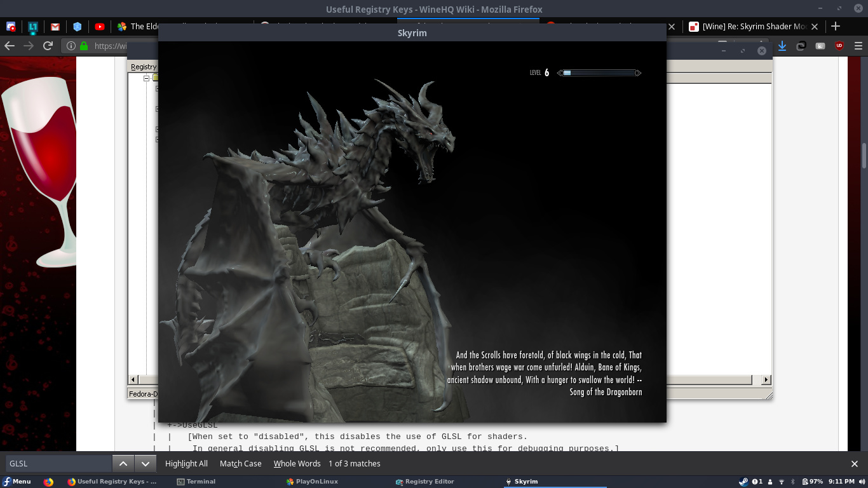Screen dimensions: 868x488
Task: Show site information icon in address bar
Action: [71, 46]
